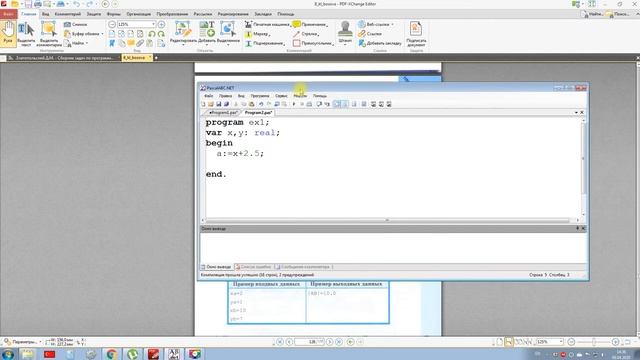Open PascalABC.NET from the taskbar
Viewport: 640px width, 360px height.
pyautogui.click(x=174, y=354)
